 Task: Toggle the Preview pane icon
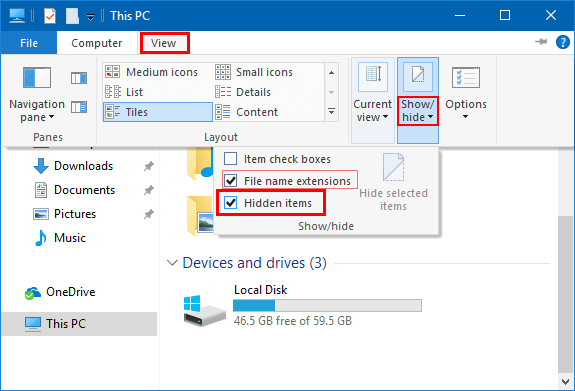point(79,78)
